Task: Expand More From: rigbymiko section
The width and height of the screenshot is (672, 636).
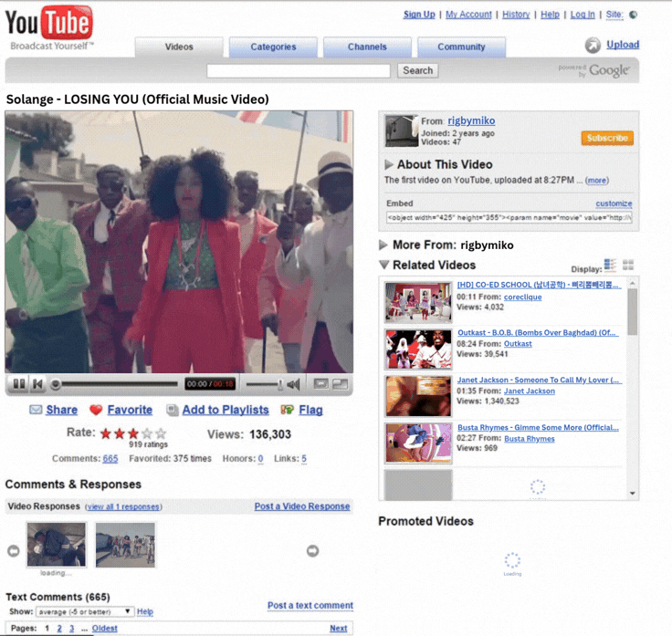Action: [x=383, y=245]
